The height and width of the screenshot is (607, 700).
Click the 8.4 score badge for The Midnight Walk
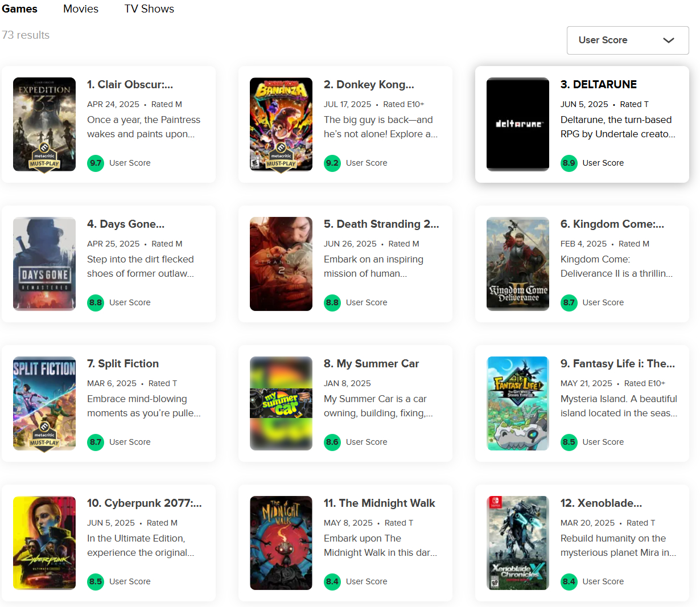point(332,581)
